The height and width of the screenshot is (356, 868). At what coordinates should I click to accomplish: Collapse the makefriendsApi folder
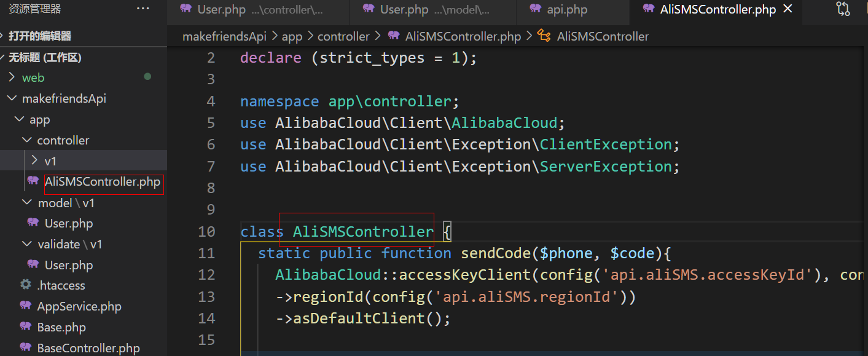(x=63, y=98)
